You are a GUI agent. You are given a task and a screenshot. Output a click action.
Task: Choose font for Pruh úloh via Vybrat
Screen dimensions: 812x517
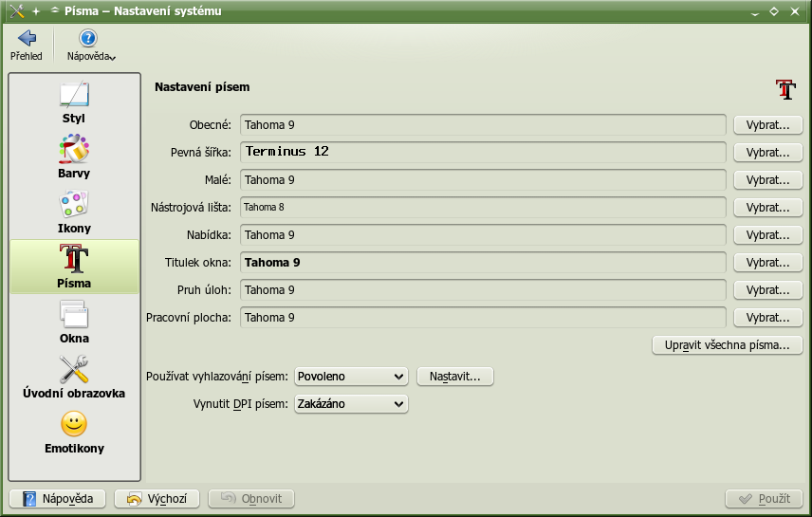point(768,290)
